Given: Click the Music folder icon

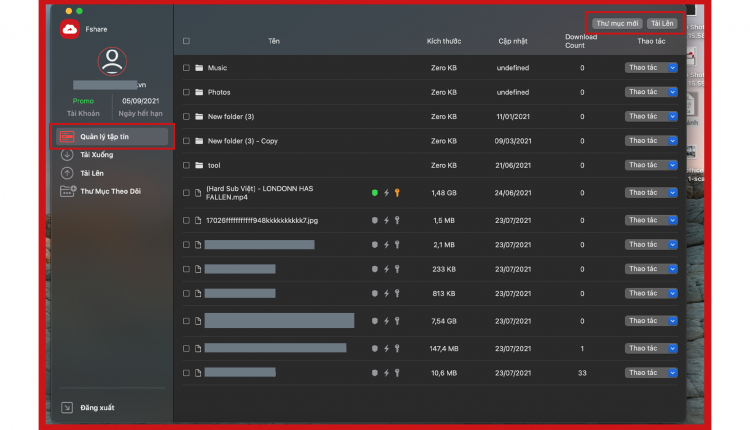Looking at the screenshot, I should tap(199, 68).
